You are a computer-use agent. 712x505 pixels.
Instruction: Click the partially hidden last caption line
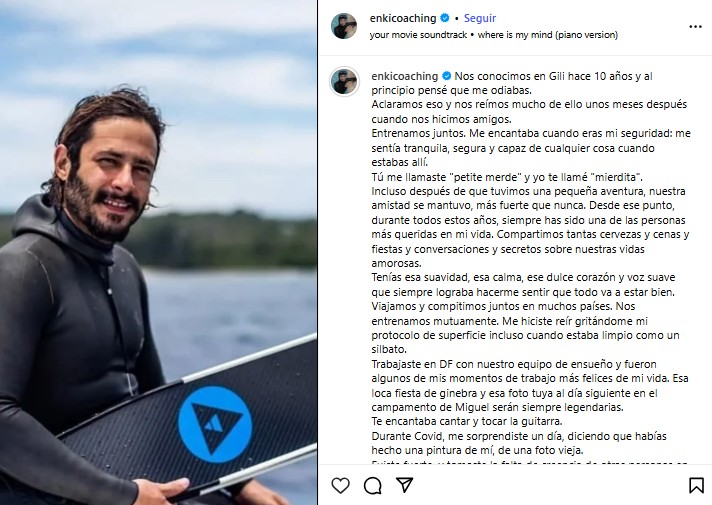coord(529,463)
